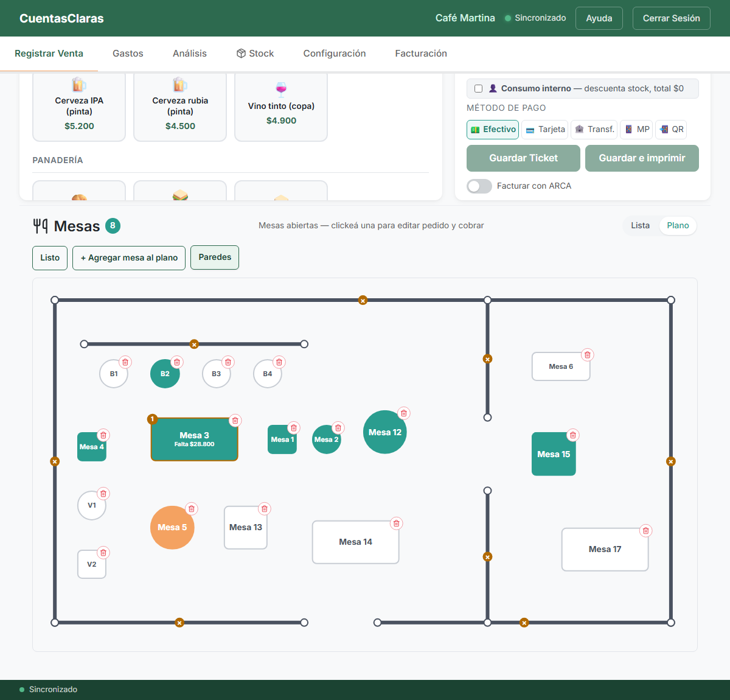Screen dimensions: 730x700
Task: Click the Guardar Ticket button
Action: coord(523,158)
